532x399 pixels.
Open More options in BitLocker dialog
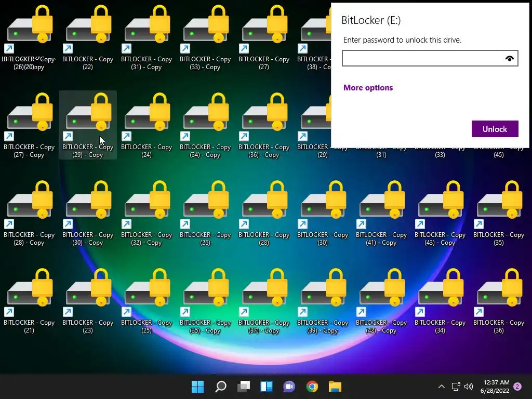(368, 87)
